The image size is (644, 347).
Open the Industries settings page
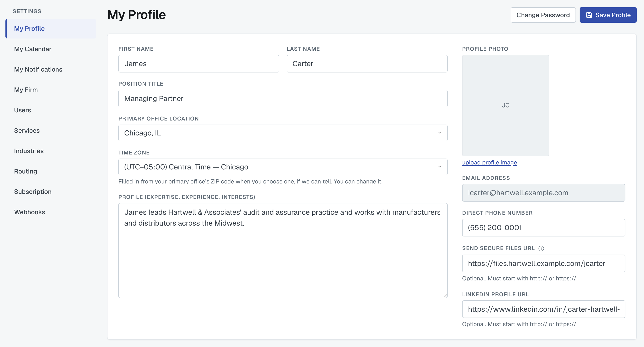point(51,151)
